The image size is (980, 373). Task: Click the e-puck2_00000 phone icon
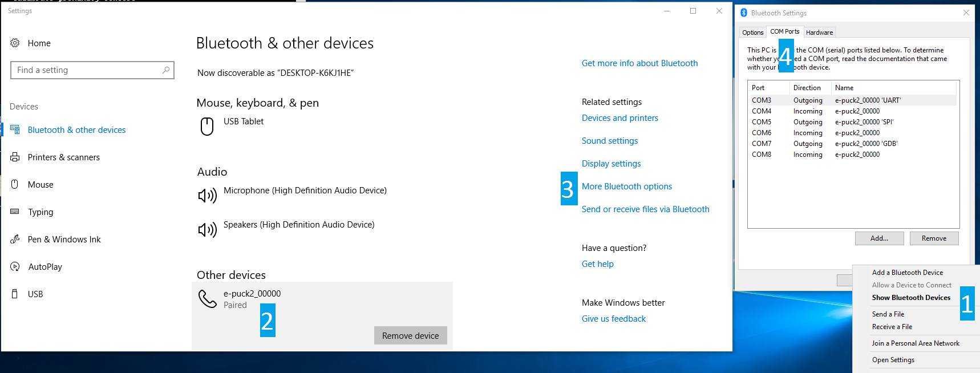point(207,298)
